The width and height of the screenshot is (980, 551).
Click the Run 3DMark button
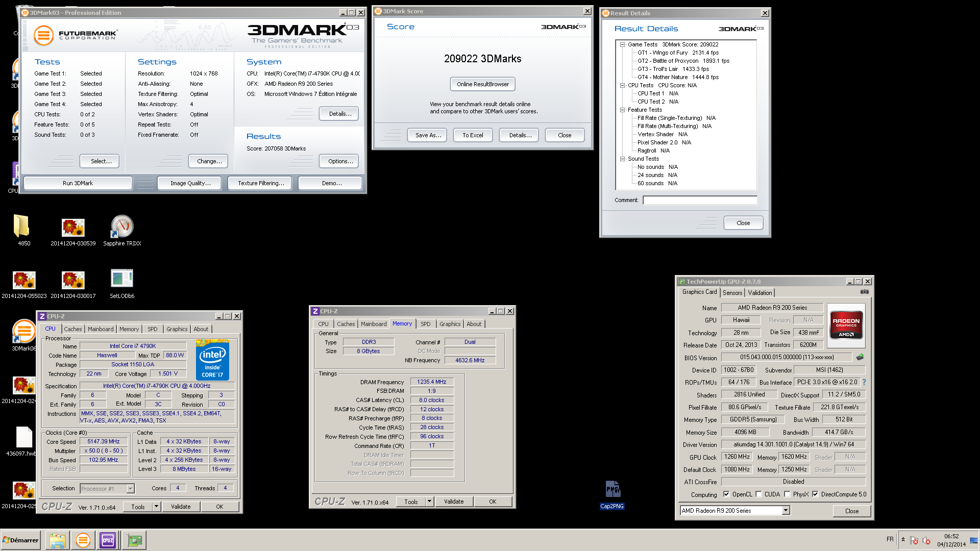(78, 183)
